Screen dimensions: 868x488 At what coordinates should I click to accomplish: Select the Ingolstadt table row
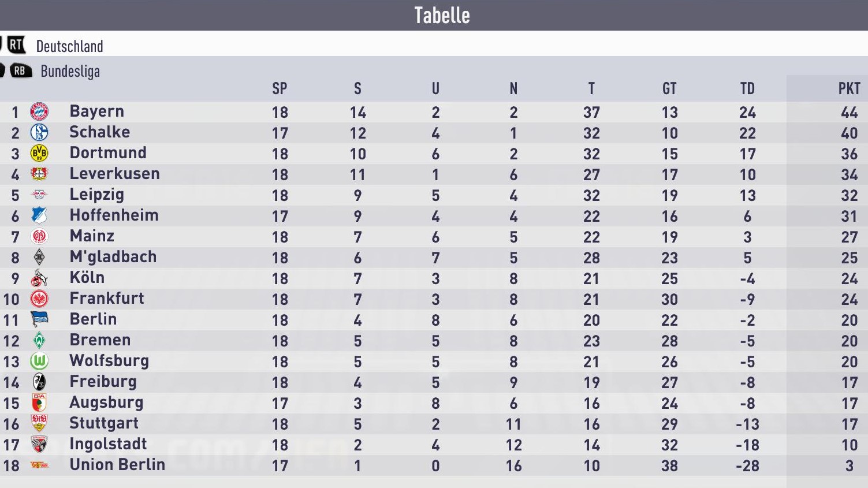point(434,445)
